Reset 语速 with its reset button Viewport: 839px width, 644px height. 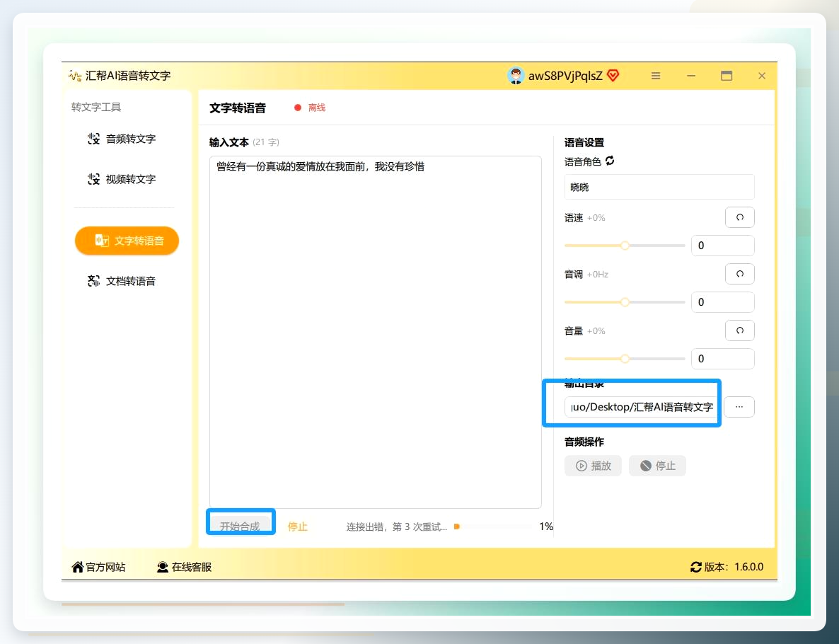tap(739, 217)
